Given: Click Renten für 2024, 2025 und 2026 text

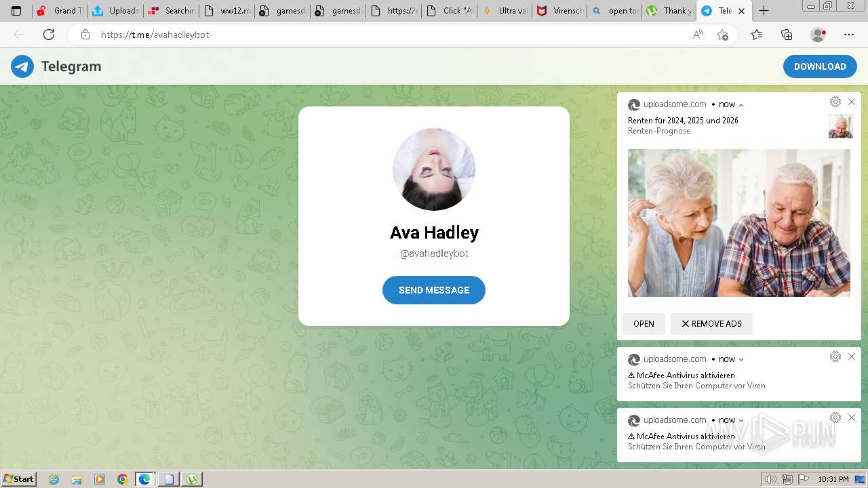Looking at the screenshot, I should tap(683, 121).
